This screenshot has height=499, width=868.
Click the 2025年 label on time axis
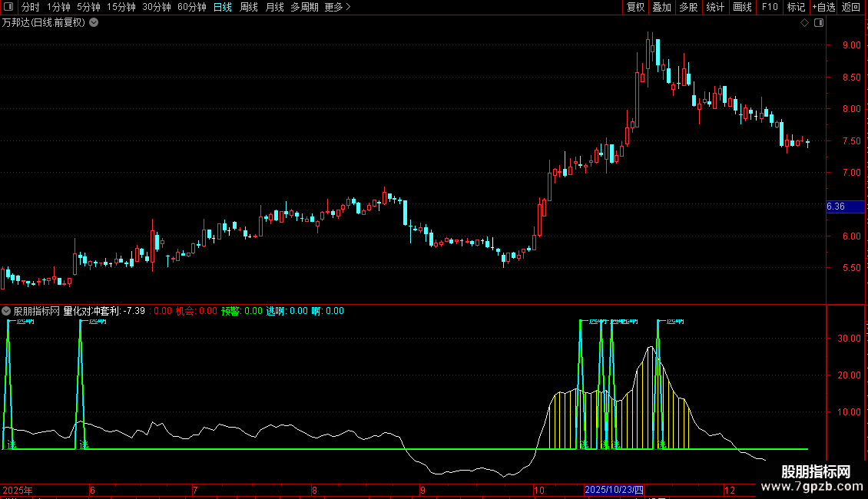click(18, 490)
